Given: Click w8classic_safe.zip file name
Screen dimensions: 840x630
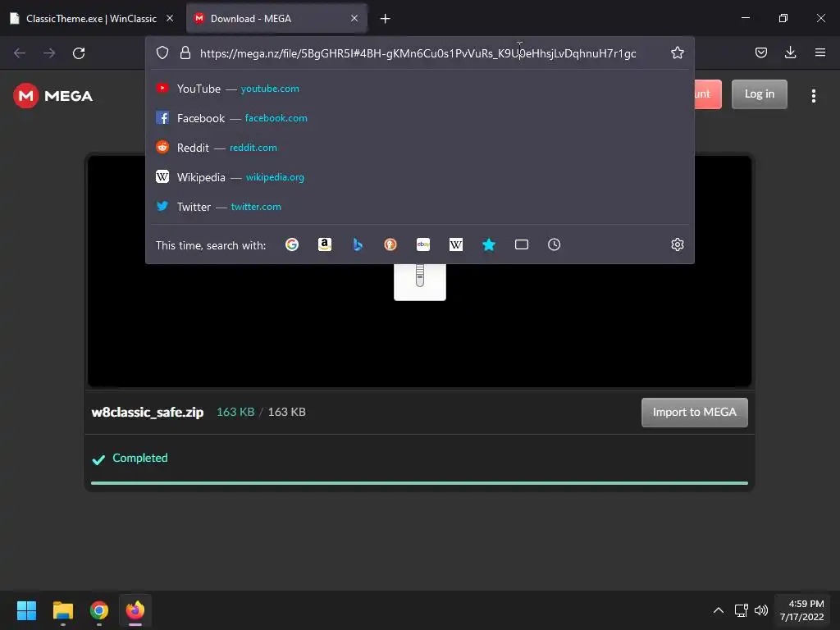Looking at the screenshot, I should click(x=148, y=412).
